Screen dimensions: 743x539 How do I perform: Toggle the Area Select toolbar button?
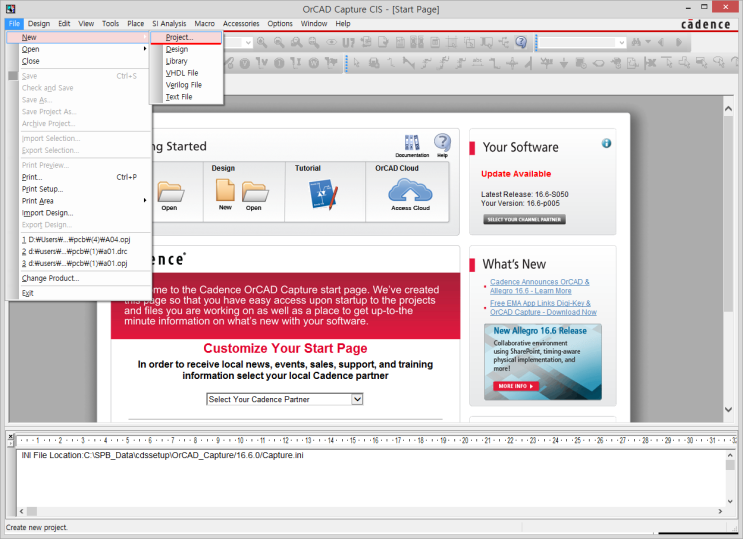tap(470, 43)
